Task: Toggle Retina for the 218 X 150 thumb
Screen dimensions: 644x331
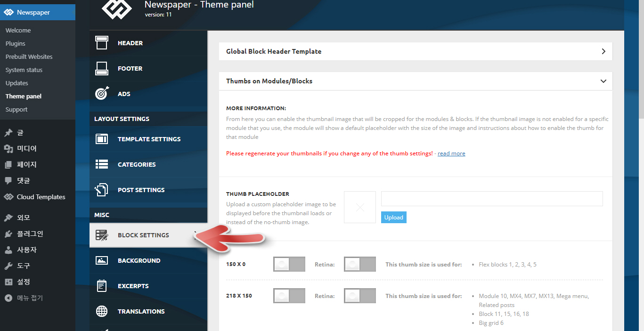Action: coord(360,296)
